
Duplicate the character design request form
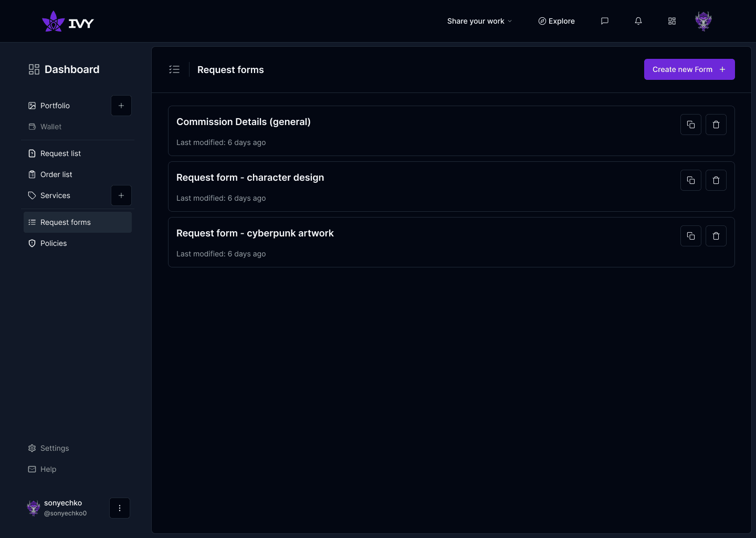(x=691, y=180)
